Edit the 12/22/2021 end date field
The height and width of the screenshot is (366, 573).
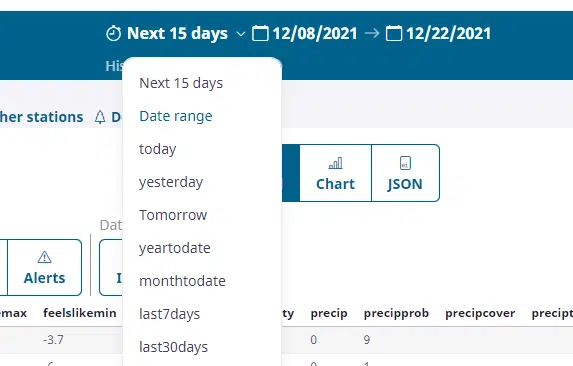(448, 34)
